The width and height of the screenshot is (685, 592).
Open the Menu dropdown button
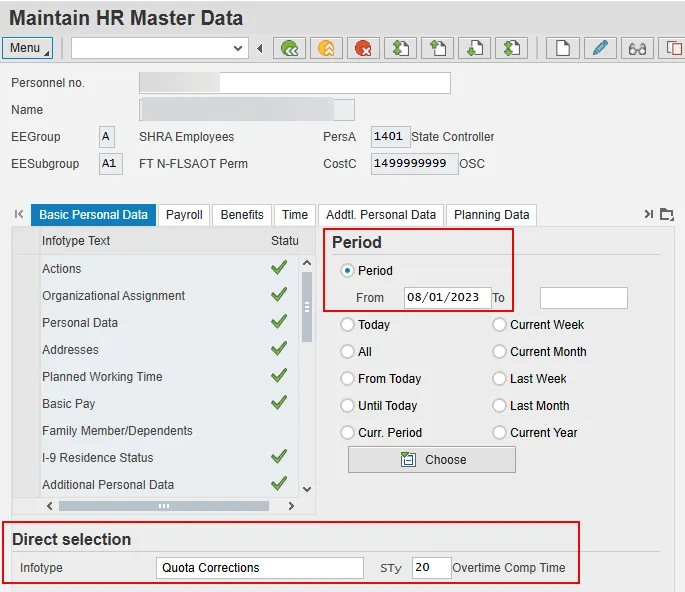29,48
